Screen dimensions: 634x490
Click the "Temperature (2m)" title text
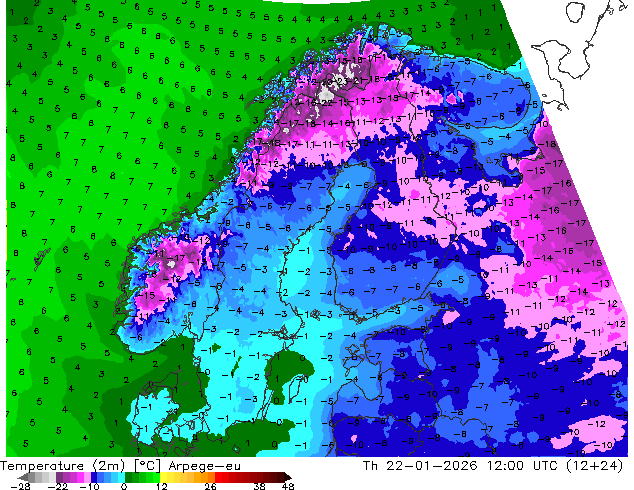[62, 466]
